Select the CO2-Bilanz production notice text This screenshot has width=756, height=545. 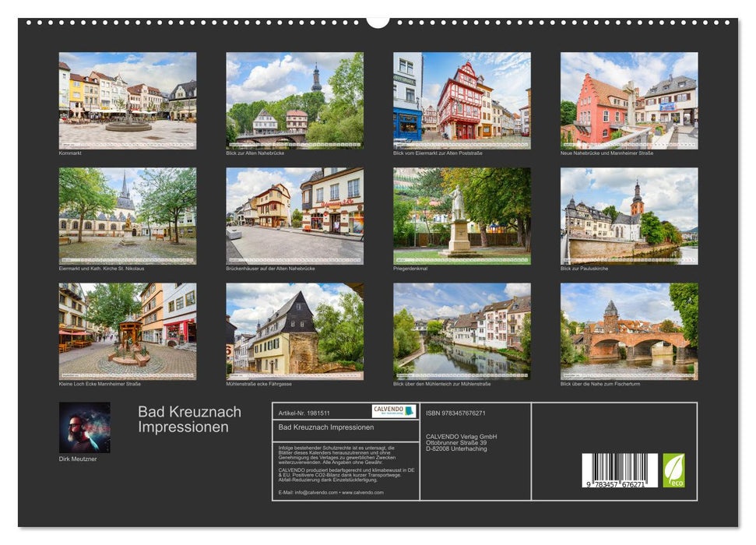click(343, 473)
